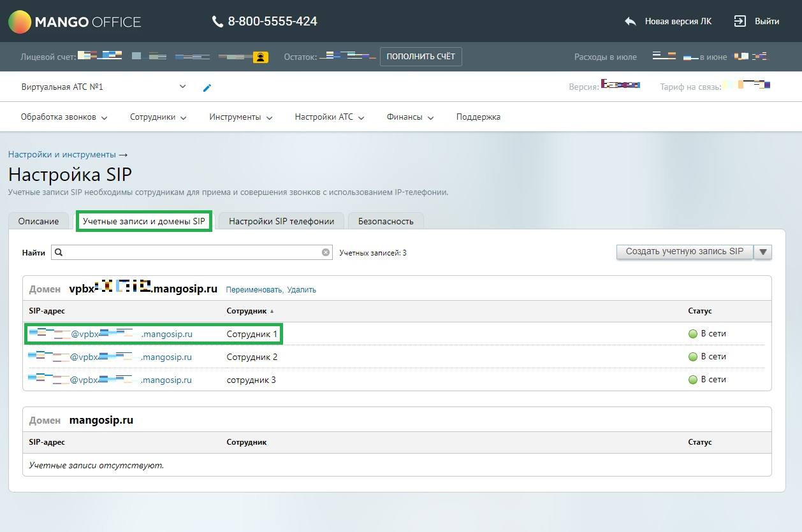Screen dimensions: 802x532
Task: Click the Статус column header in first domain
Action: point(700,311)
